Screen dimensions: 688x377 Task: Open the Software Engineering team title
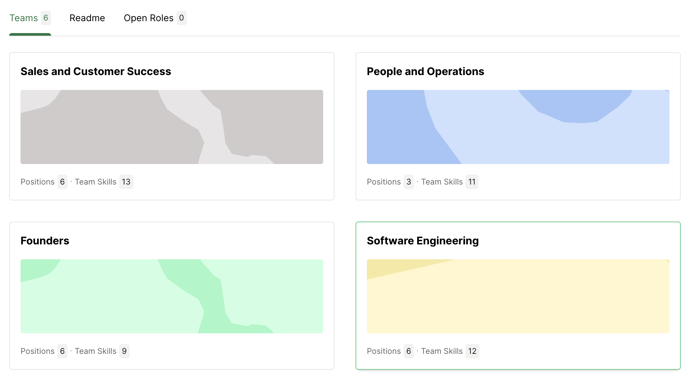click(x=423, y=241)
